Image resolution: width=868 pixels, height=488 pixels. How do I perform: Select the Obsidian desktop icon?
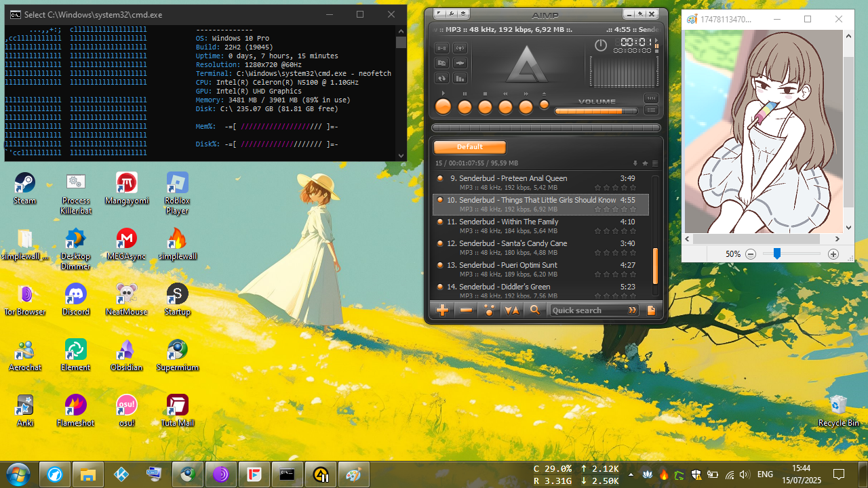click(x=126, y=354)
